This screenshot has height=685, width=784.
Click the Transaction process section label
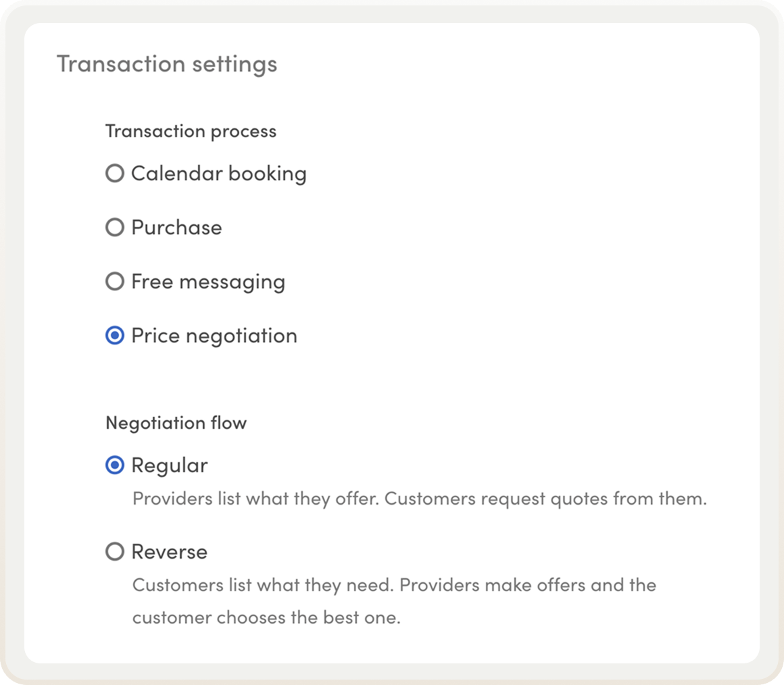[x=191, y=131]
